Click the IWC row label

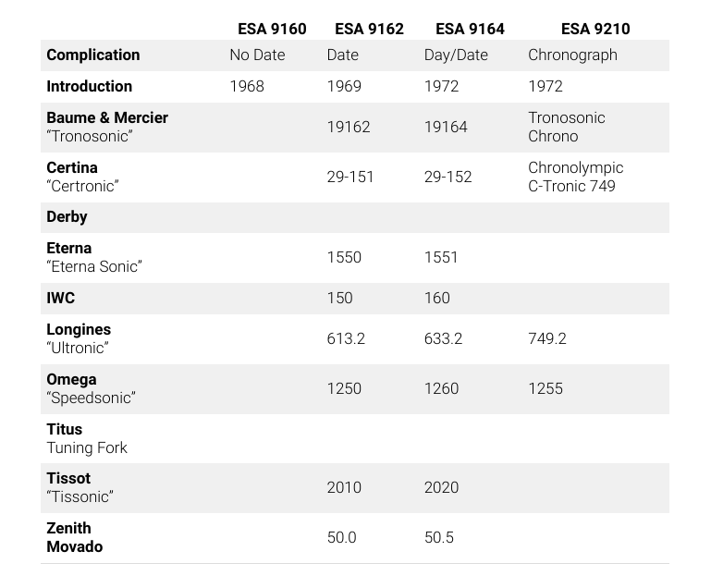(61, 298)
